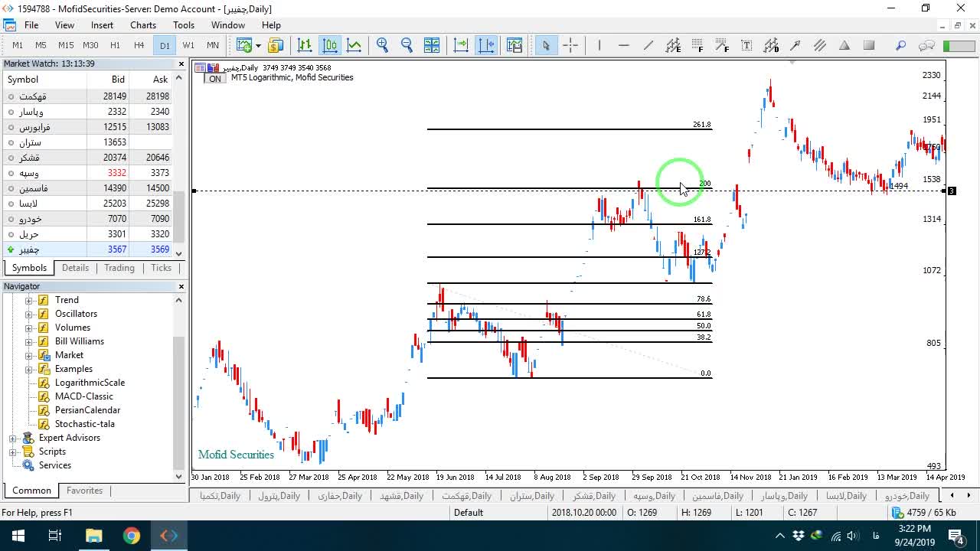Screen dimensions: 980x551
Task: Open new chart dropdown icon
Action: click(244, 45)
